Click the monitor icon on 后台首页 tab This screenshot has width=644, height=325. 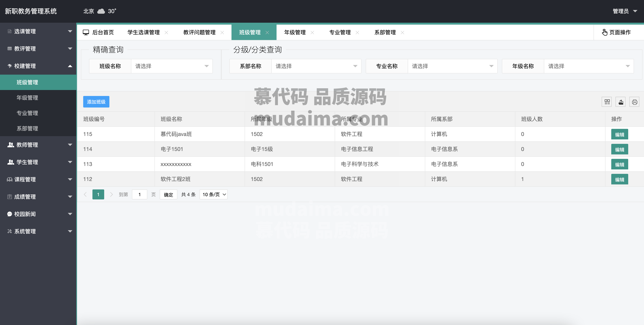(86, 32)
